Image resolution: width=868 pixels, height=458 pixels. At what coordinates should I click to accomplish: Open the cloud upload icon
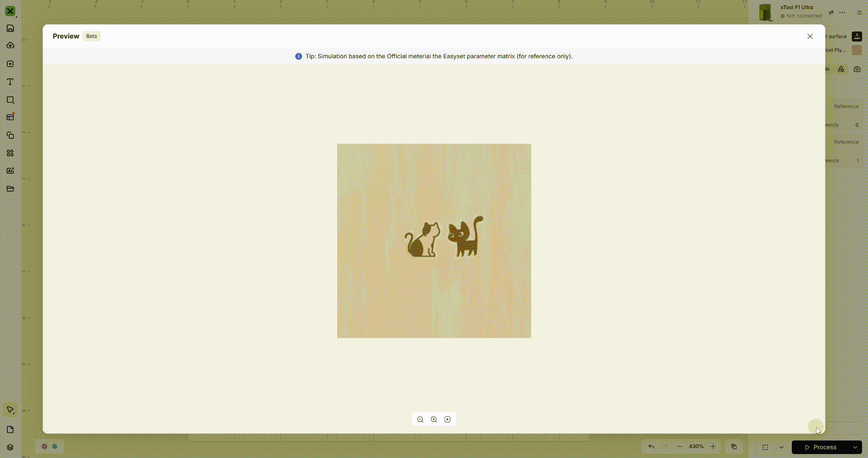click(x=10, y=46)
